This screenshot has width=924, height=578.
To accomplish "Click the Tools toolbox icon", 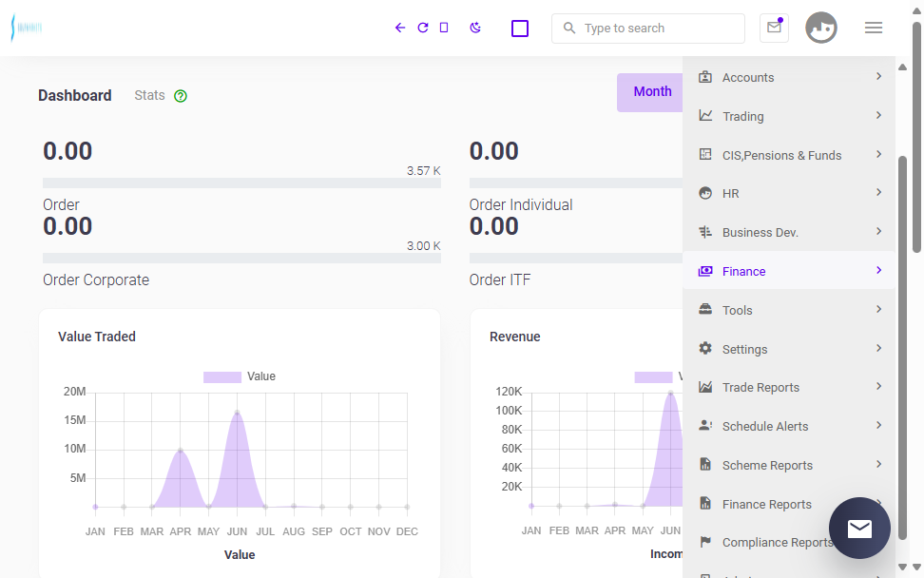I will coord(704,309).
